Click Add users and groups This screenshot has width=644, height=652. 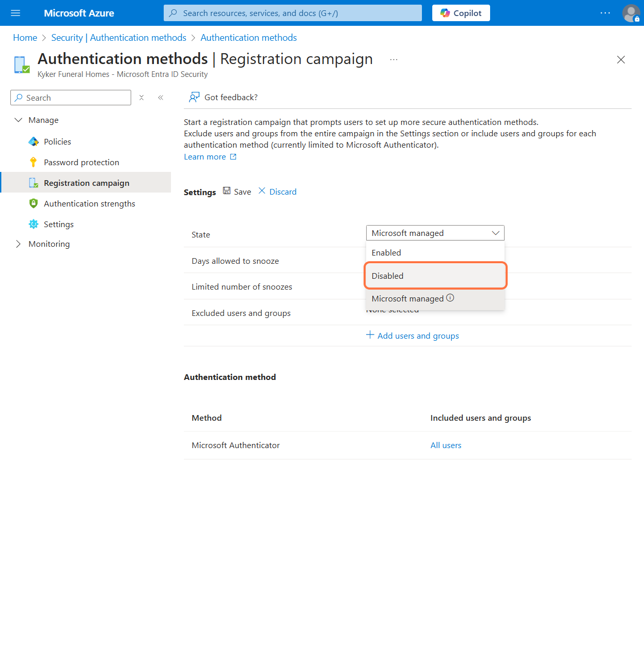(413, 336)
